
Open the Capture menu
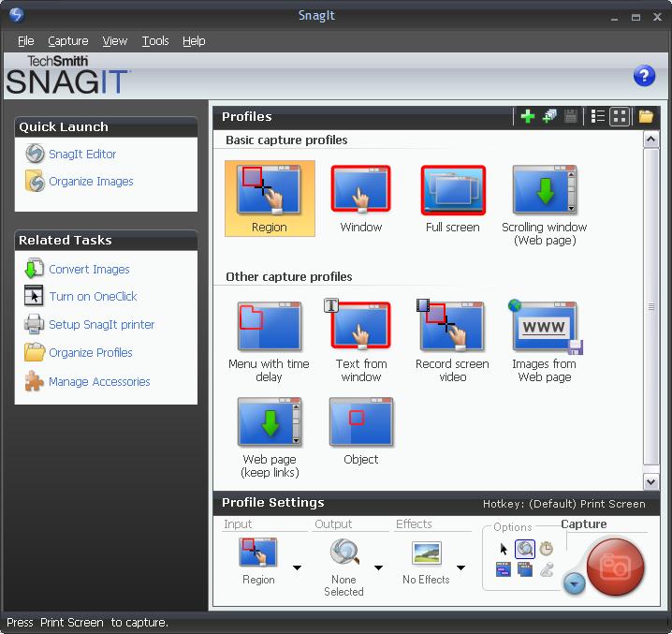[68, 41]
